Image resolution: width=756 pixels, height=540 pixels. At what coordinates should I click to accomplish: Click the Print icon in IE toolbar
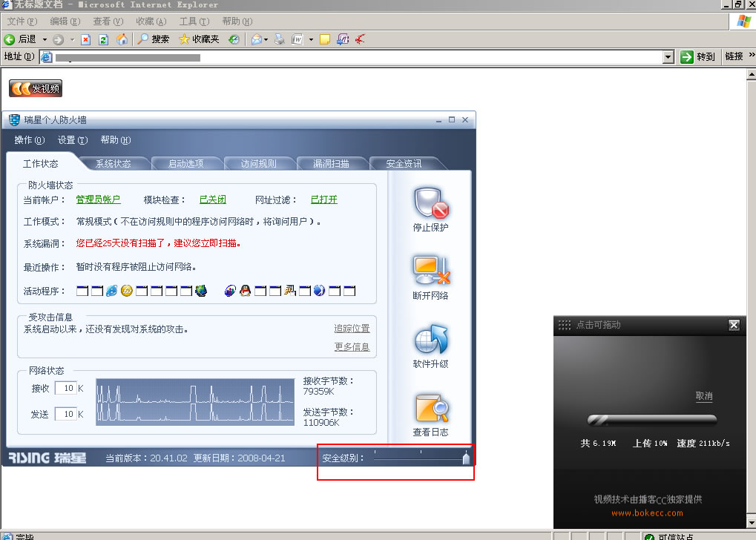[280, 39]
